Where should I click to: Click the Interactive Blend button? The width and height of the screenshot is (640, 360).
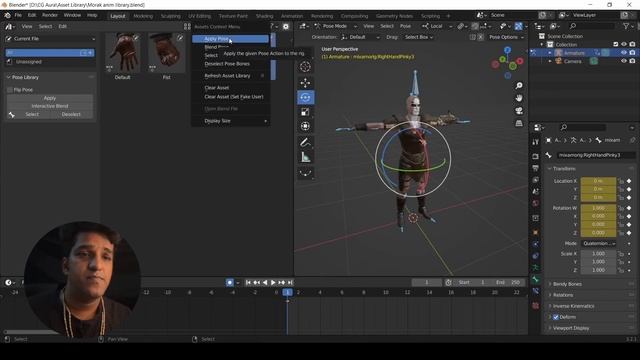point(50,106)
